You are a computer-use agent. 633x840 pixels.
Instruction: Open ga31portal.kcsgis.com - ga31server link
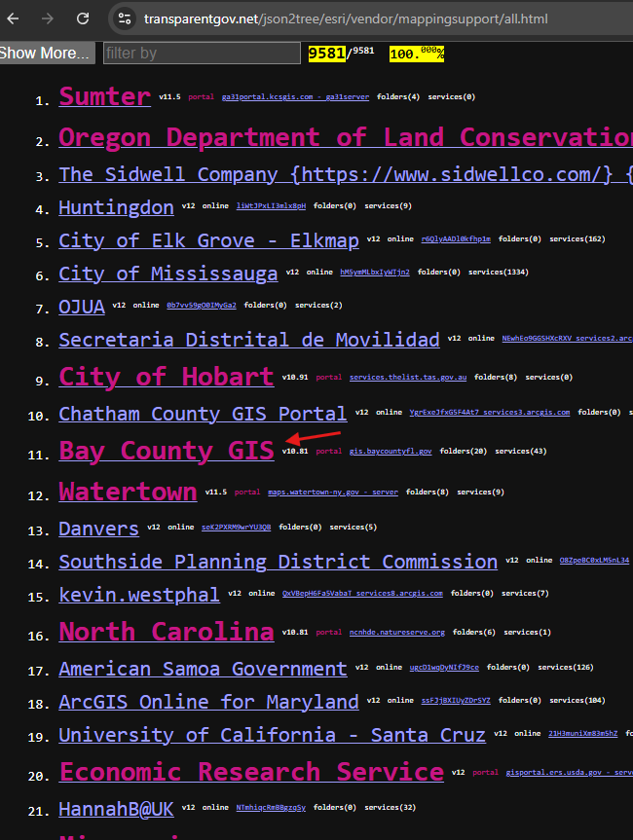(295, 97)
